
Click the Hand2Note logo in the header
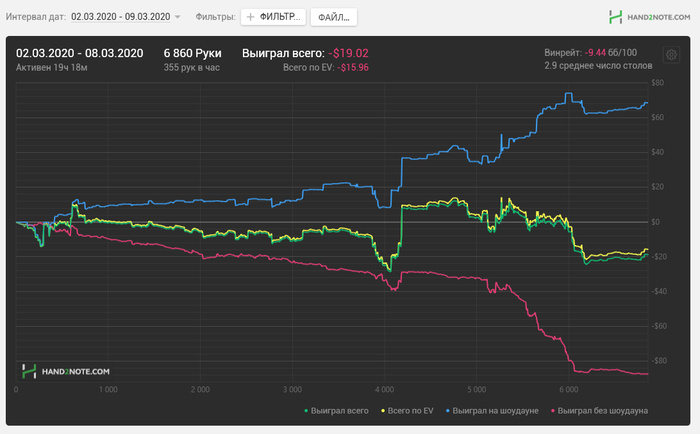coord(650,17)
